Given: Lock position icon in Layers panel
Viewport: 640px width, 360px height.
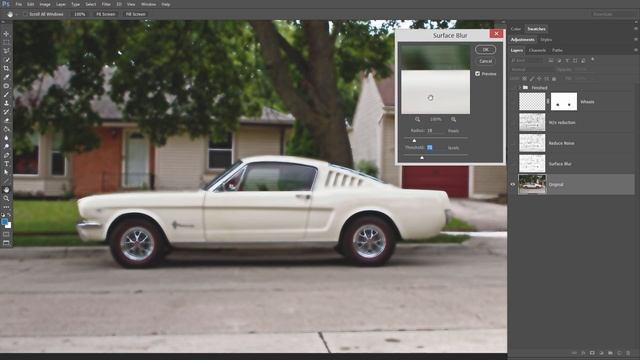Looking at the screenshot, I should pyautogui.click(x=539, y=78).
